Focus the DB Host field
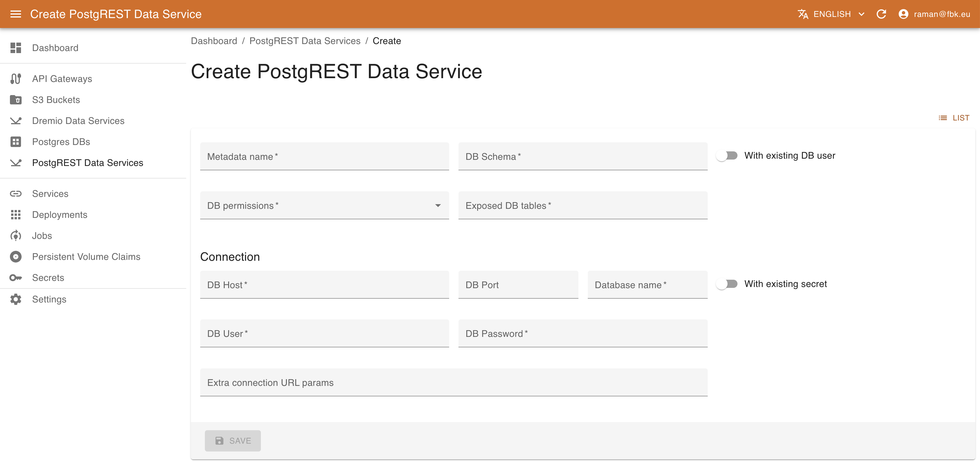This screenshot has height=469, width=980. pos(324,285)
